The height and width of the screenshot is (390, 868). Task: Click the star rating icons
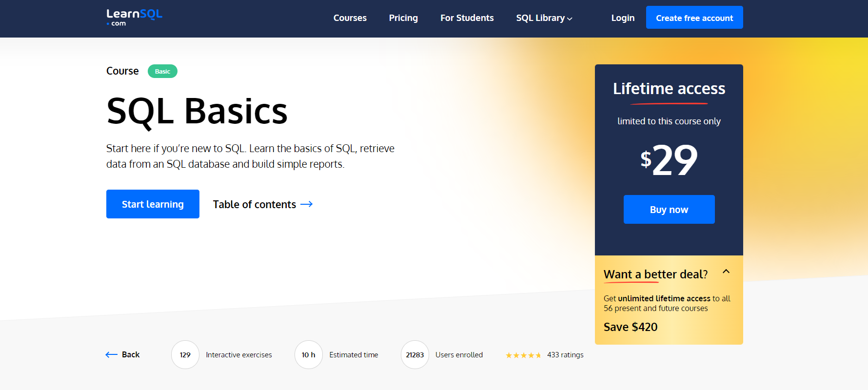[523, 355]
